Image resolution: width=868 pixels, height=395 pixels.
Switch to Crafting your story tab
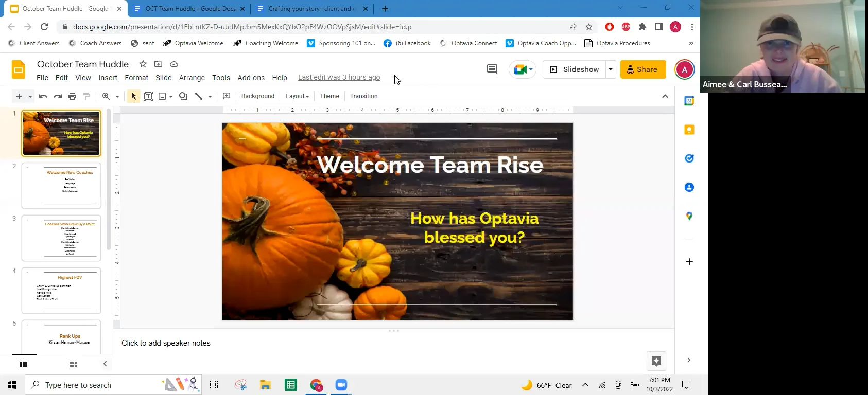click(312, 9)
